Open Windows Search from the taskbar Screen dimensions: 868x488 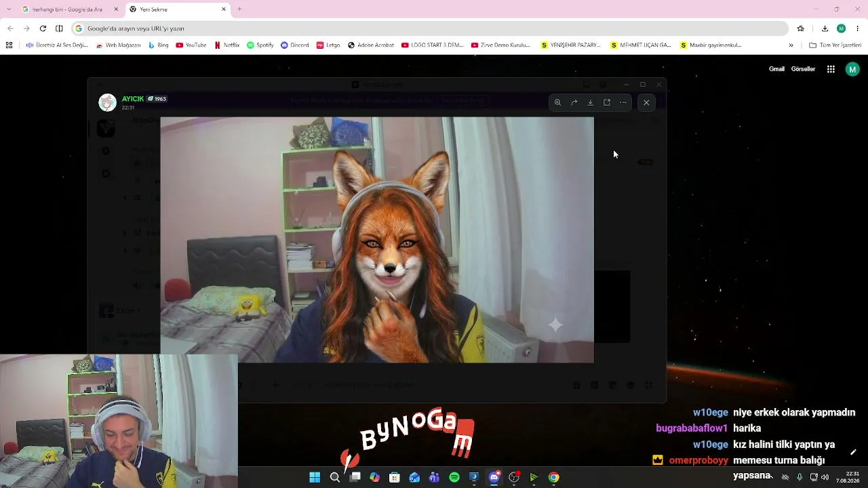(x=334, y=477)
